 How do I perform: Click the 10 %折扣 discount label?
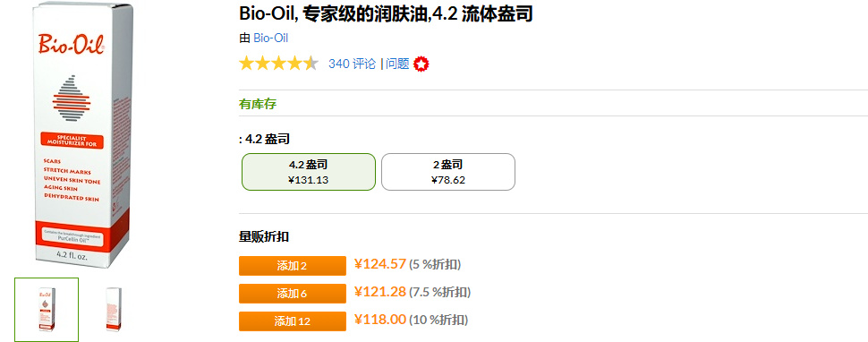pos(438,320)
